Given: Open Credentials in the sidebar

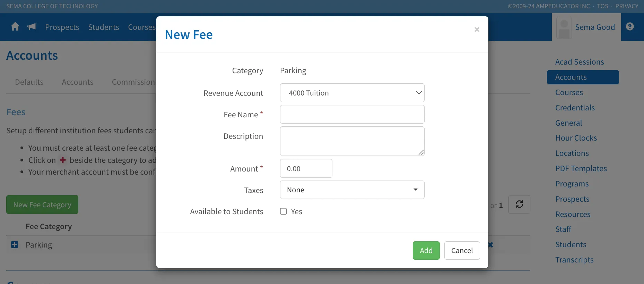Looking at the screenshot, I should pos(575,108).
